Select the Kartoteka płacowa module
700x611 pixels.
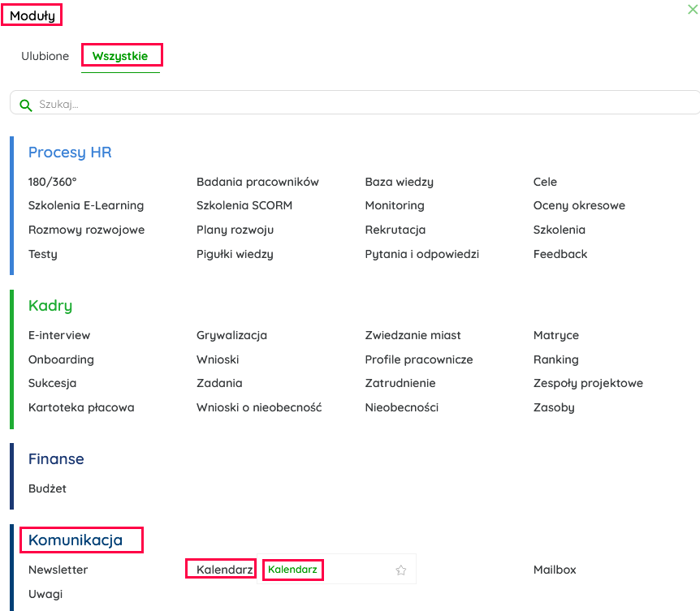point(81,407)
